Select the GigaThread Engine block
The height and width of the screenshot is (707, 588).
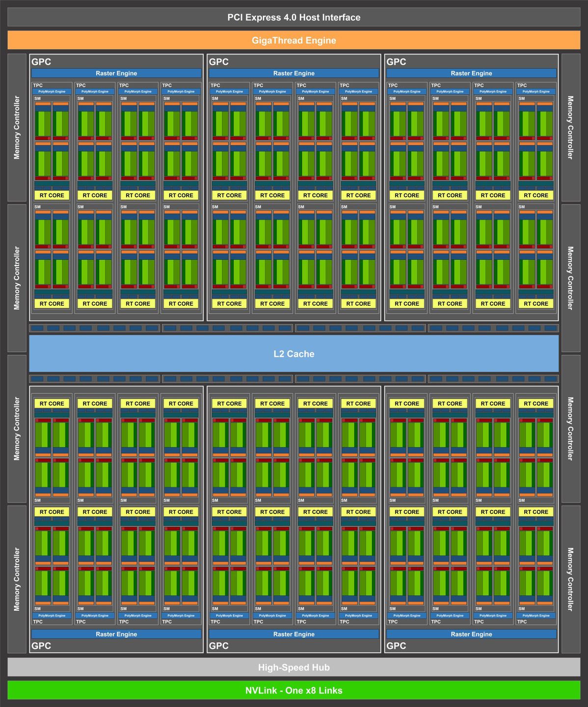tap(294, 41)
